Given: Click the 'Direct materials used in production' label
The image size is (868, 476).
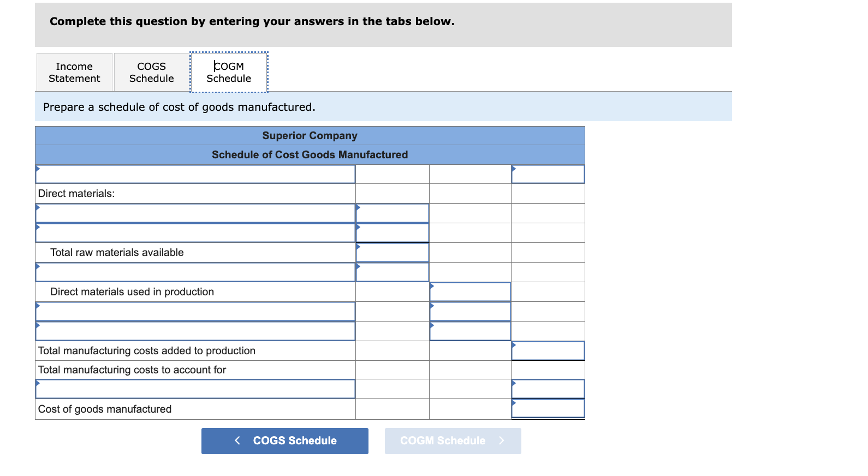Looking at the screenshot, I should (132, 291).
